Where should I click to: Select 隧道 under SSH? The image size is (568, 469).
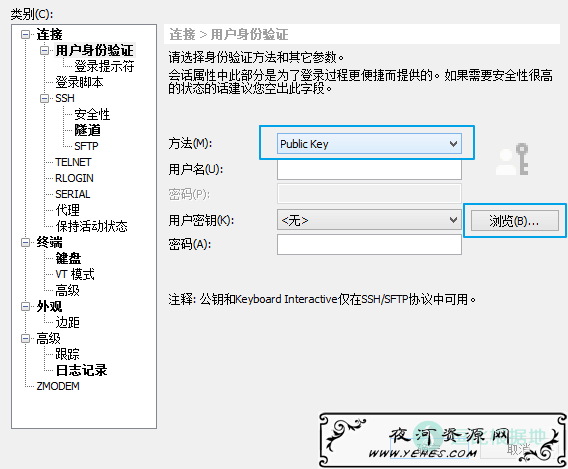pyautogui.click(x=87, y=130)
